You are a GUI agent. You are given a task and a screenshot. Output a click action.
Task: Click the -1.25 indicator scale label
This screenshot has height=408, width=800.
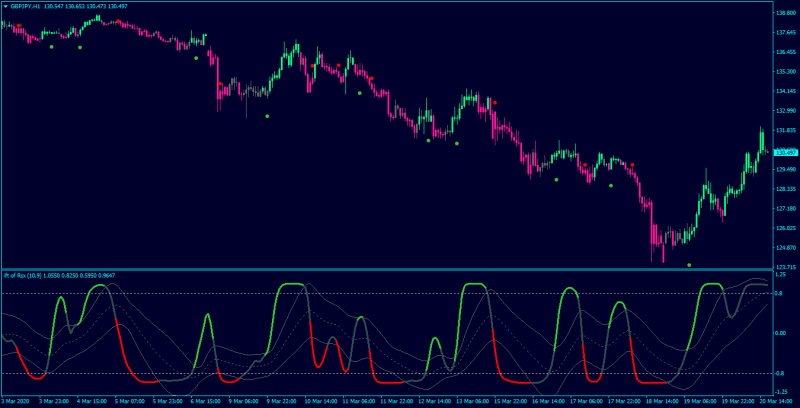click(x=781, y=392)
